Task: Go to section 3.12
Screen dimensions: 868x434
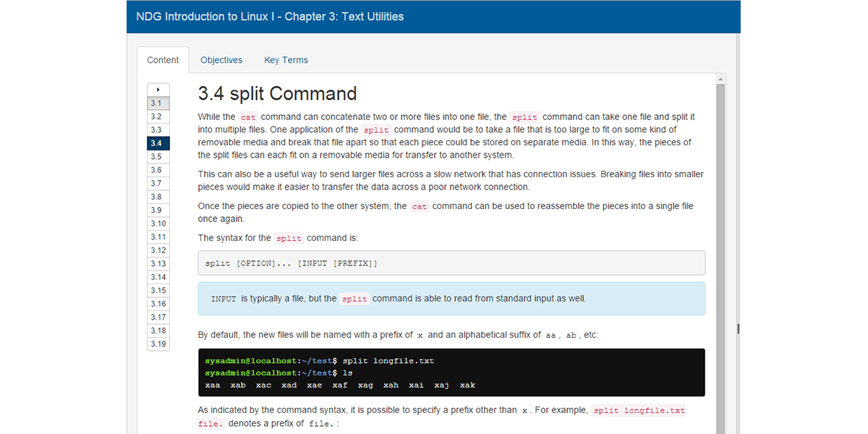Action: (x=158, y=250)
